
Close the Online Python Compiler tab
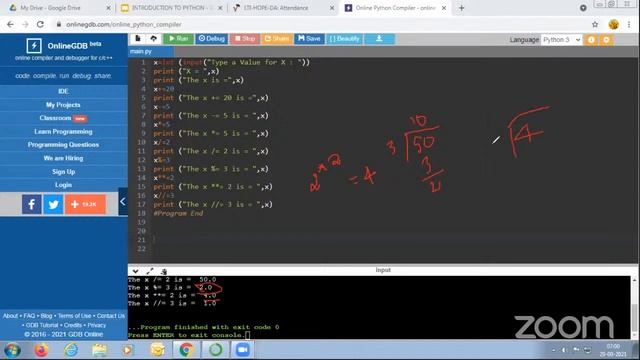[444, 8]
